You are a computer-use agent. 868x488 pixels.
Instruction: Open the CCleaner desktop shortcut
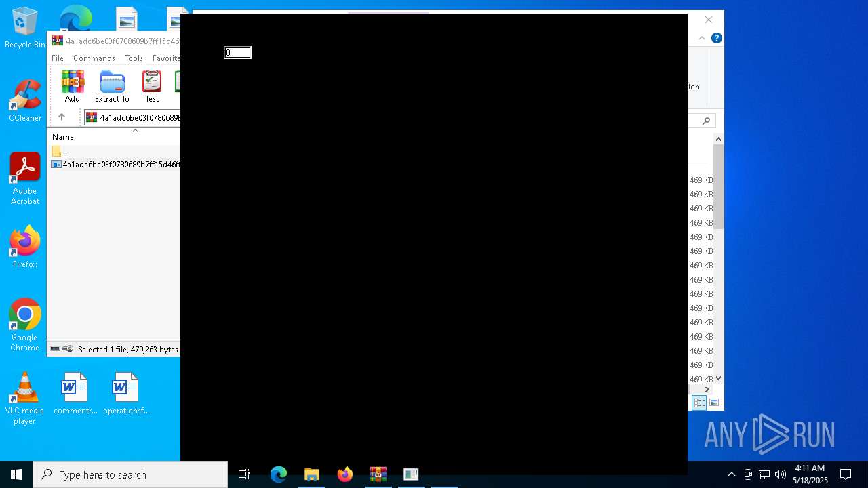(25, 100)
